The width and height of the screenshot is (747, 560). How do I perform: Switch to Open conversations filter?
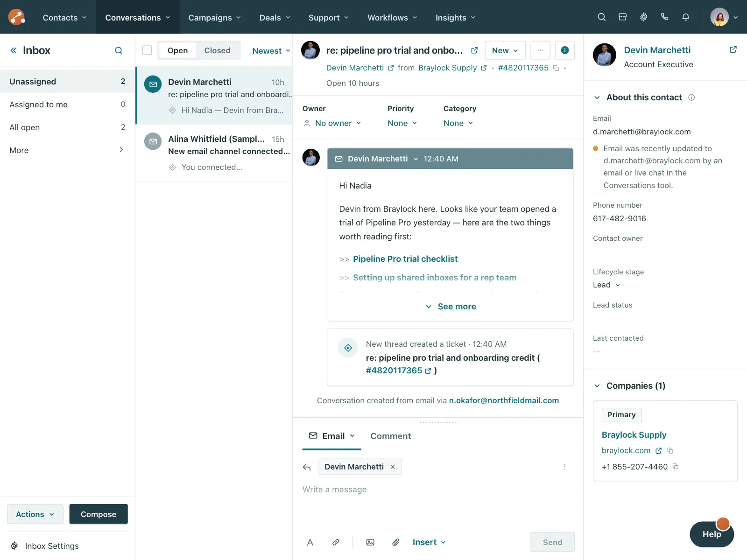(x=177, y=50)
